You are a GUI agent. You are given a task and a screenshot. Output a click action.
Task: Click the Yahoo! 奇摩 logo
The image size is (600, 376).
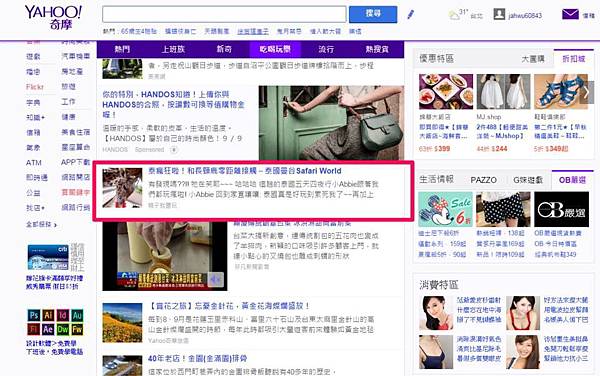[53, 17]
